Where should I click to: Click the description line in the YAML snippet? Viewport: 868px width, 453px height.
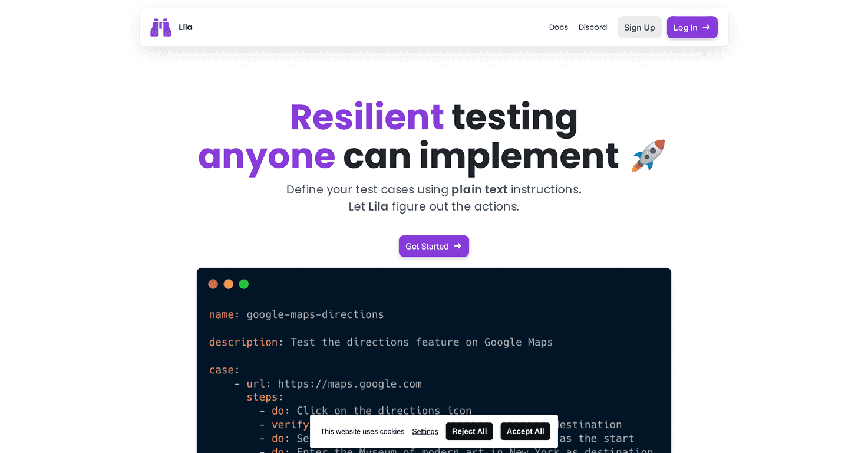[x=381, y=342]
